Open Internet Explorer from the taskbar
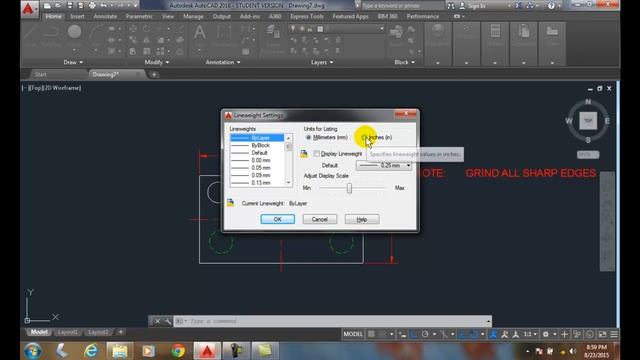The height and width of the screenshot is (360, 640). [x=91, y=351]
